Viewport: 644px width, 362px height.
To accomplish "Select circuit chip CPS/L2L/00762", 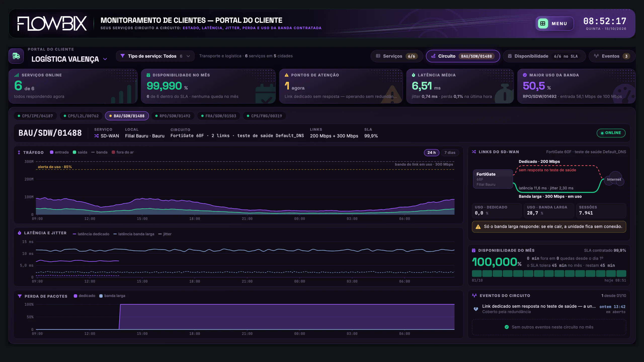I will tap(81, 116).
